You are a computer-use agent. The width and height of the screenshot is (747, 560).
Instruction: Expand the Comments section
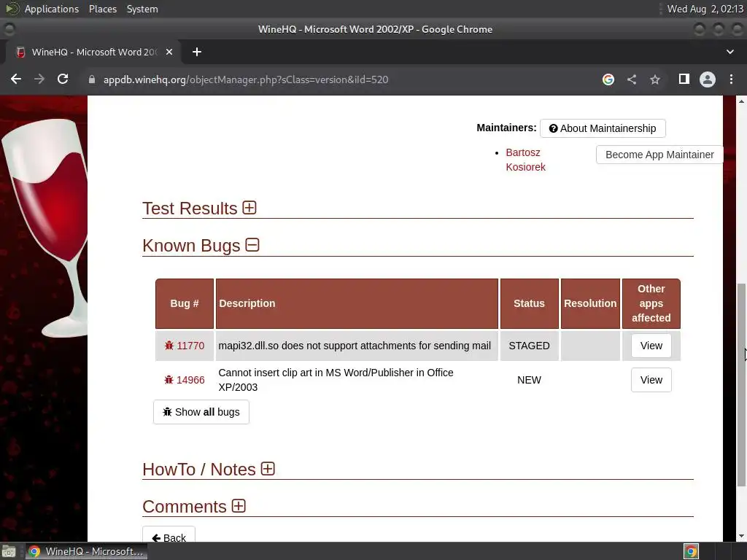click(x=239, y=506)
